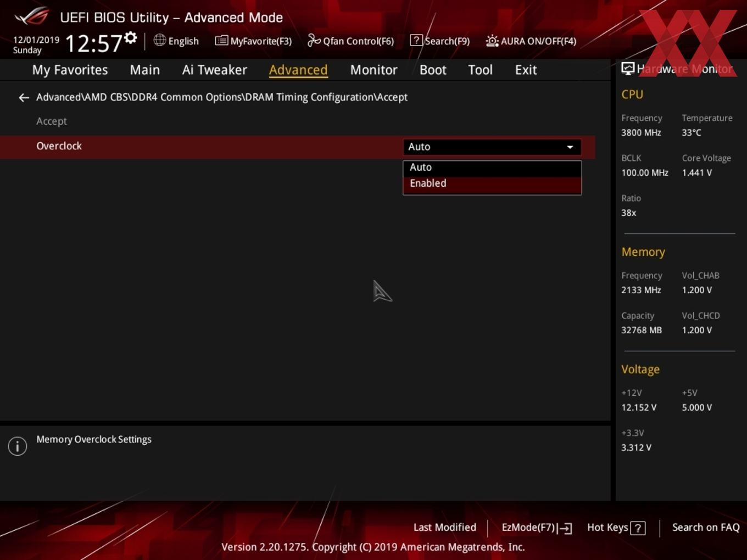Click the CPU Temperature 33°C value
The image size is (747, 560).
692,132
